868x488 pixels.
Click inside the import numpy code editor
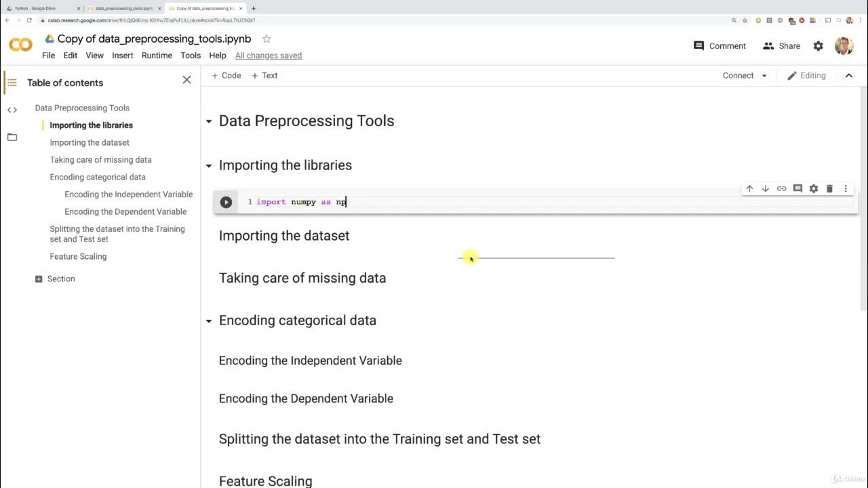pyautogui.click(x=475, y=202)
